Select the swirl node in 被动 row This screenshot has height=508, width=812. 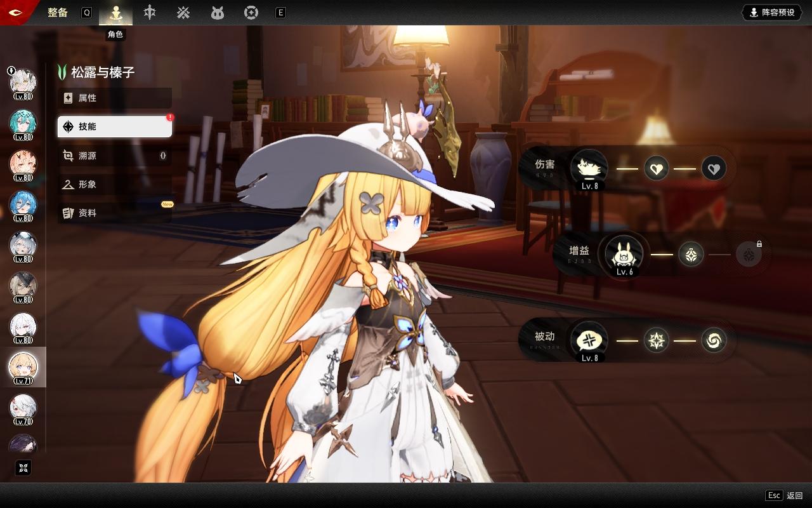tap(714, 341)
